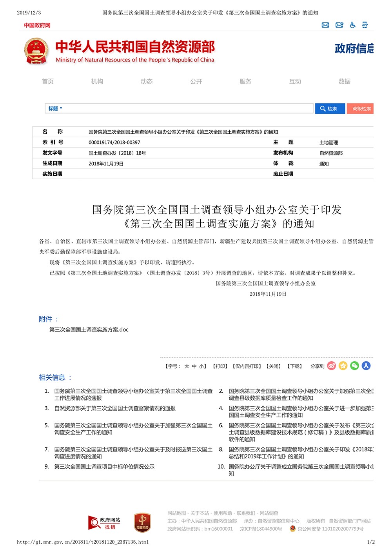Open the mobile APP icon
392x555 pixels.
pos(365,25)
